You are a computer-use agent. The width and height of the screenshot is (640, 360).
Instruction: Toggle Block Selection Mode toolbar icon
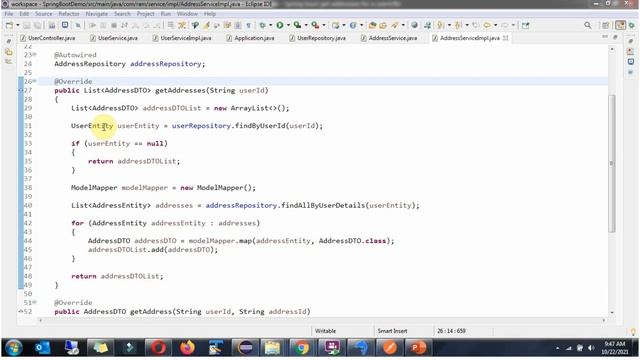tap(237, 25)
